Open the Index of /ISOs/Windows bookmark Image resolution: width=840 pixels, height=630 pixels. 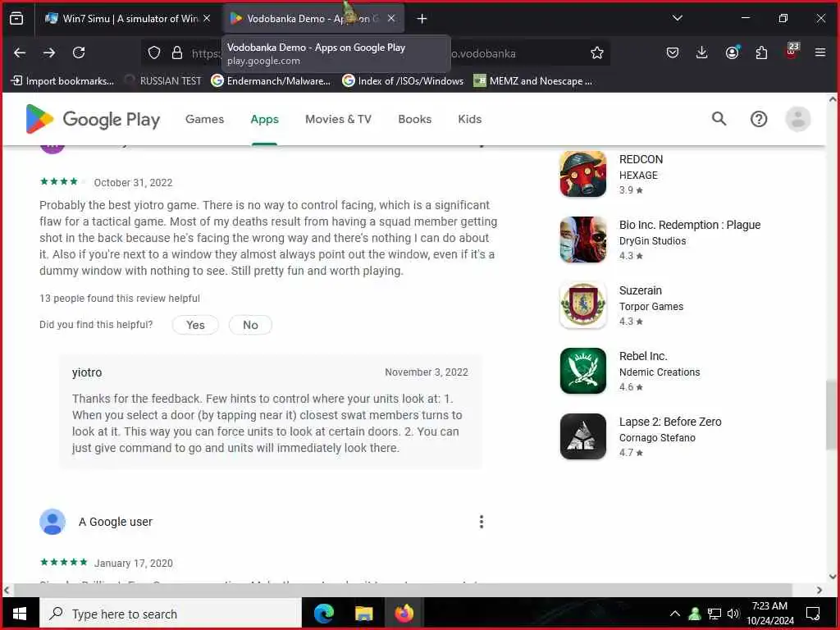pyautogui.click(x=403, y=81)
